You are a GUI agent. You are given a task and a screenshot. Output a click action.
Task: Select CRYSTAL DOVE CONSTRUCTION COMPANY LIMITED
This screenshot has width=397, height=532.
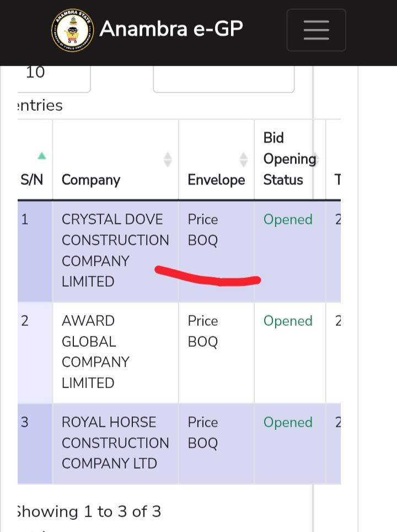pos(115,250)
